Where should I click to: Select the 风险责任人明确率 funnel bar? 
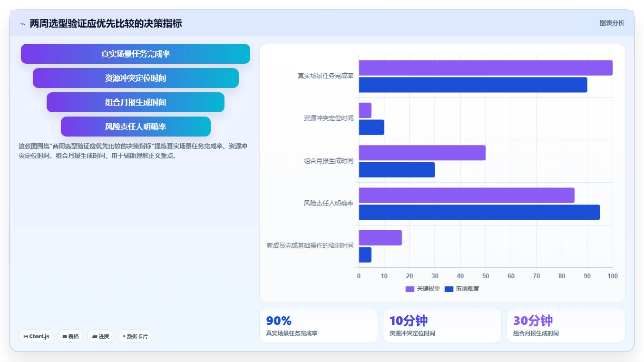[136, 127]
